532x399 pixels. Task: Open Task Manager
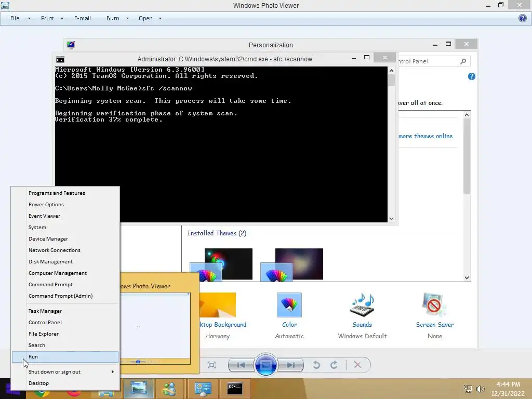click(x=65, y=311)
